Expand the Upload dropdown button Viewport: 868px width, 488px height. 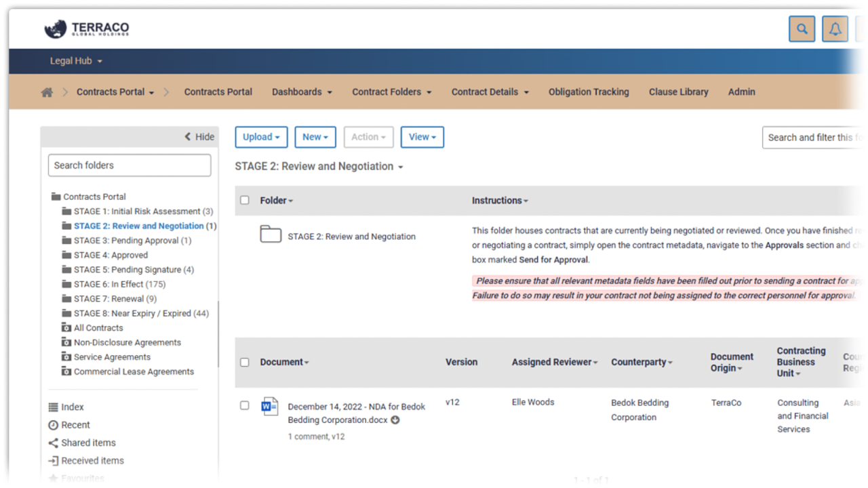261,137
